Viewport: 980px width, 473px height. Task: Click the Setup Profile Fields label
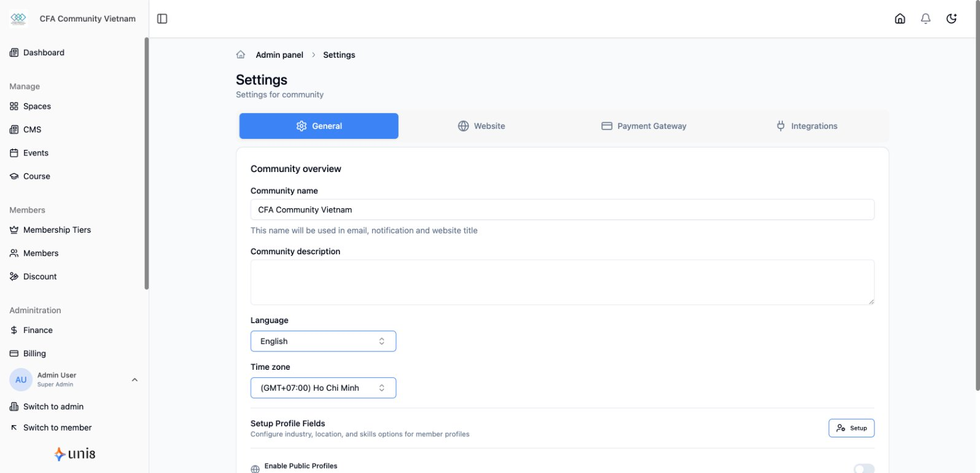[x=288, y=423]
